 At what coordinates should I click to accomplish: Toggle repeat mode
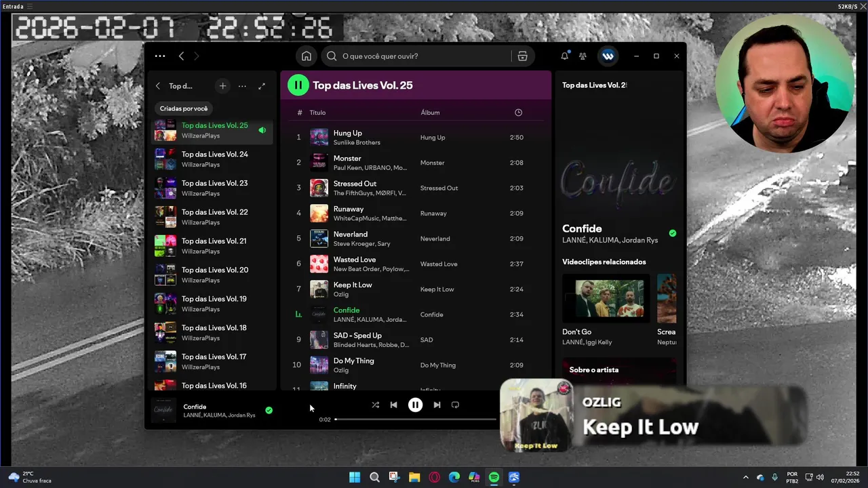(455, 405)
